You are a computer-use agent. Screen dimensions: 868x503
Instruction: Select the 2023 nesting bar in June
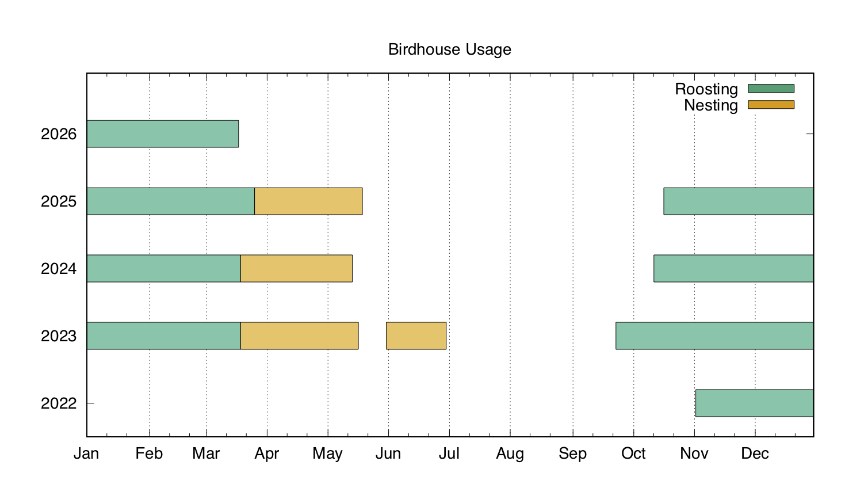click(x=416, y=336)
